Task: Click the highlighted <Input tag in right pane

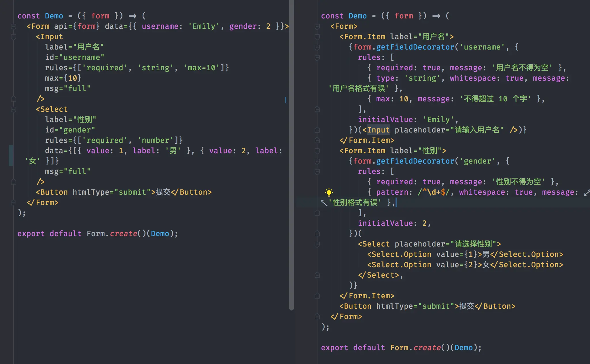Action: (378, 130)
